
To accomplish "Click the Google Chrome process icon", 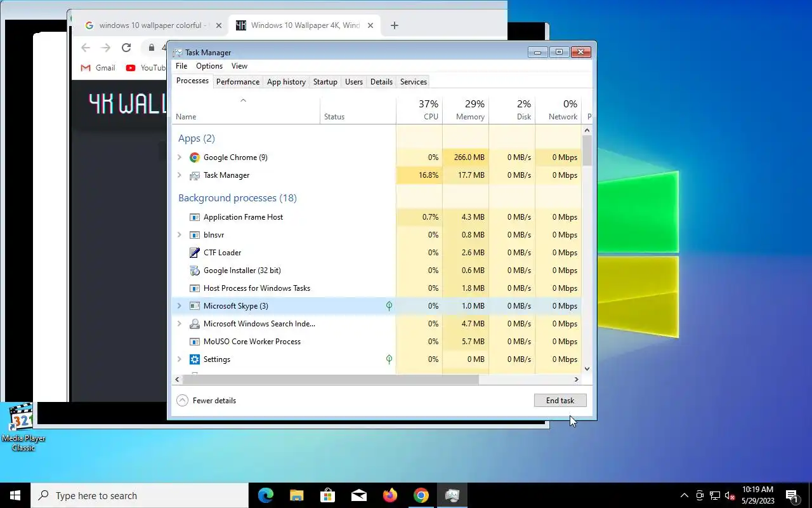I will (195, 157).
